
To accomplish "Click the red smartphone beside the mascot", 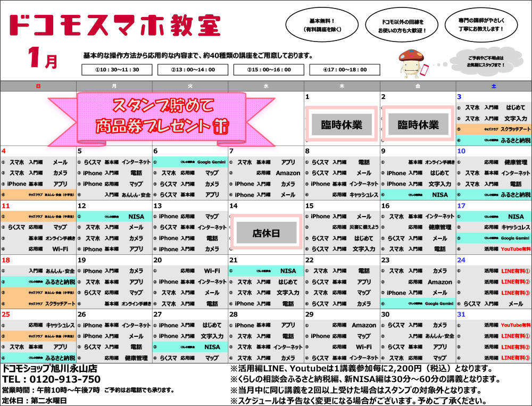I will pos(426,69).
